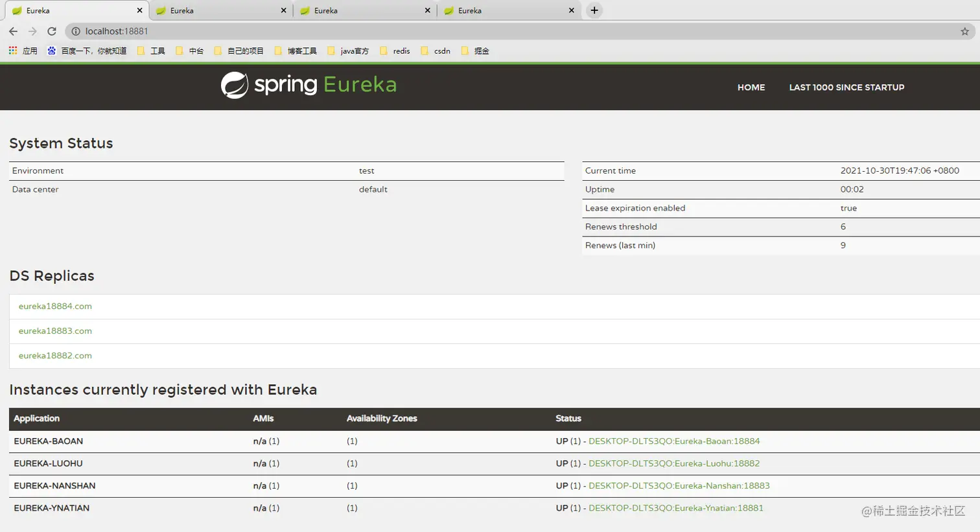The width and height of the screenshot is (980, 532).
Task: Open the Baidu bookmark icon
Action: click(x=52, y=51)
